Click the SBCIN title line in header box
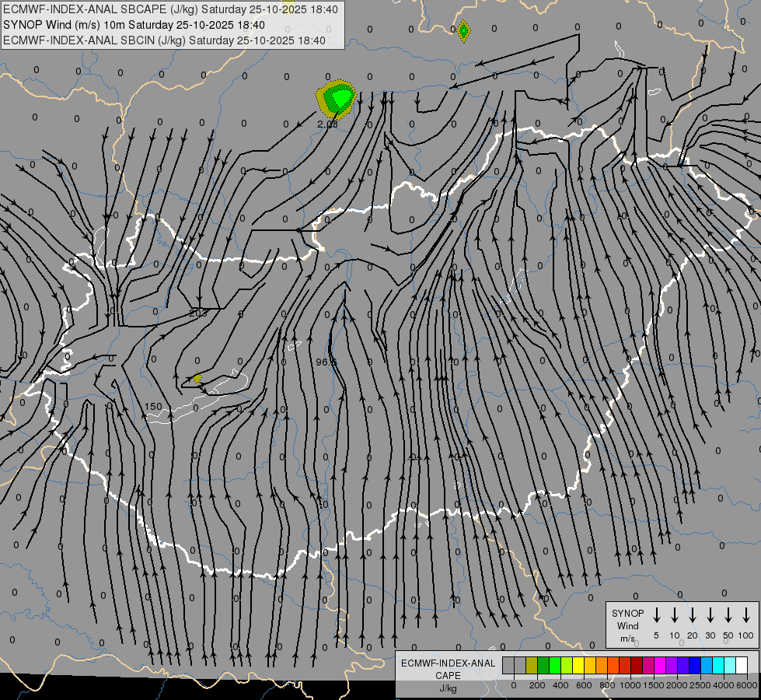Viewport: 761px width, 700px height. click(x=164, y=40)
